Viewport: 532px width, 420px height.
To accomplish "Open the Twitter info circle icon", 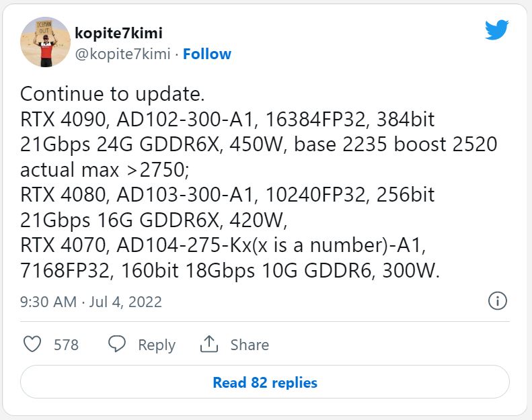I will 496,301.
